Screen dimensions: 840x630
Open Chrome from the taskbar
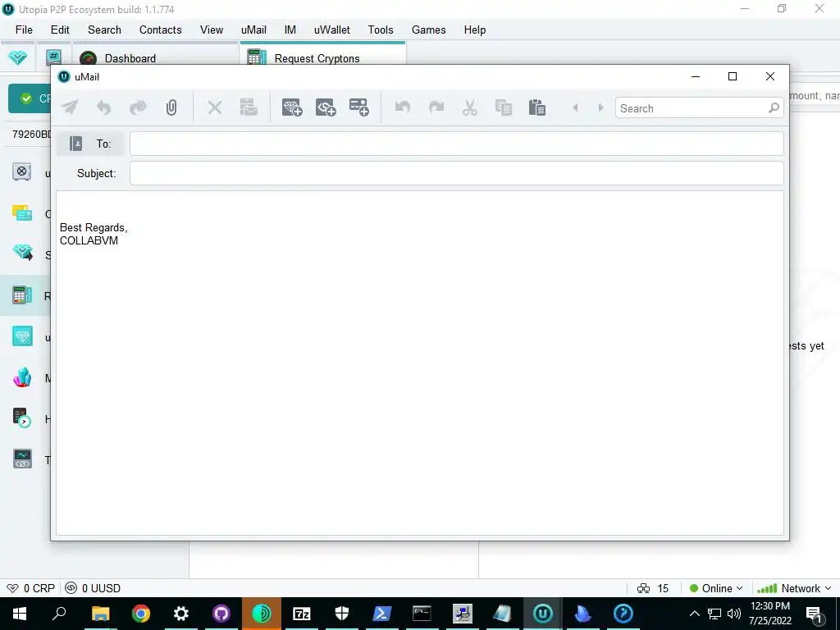[x=141, y=614]
